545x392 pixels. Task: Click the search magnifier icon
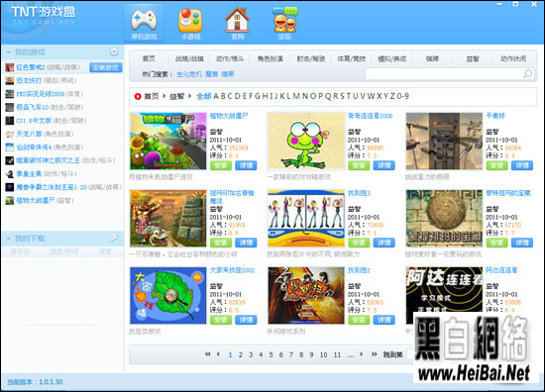528,73
